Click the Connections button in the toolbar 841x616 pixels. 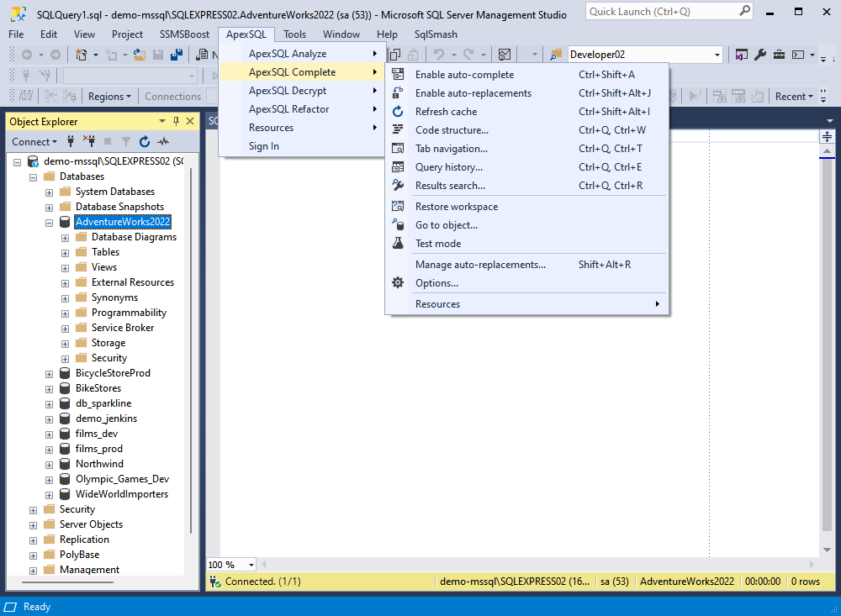172,97
